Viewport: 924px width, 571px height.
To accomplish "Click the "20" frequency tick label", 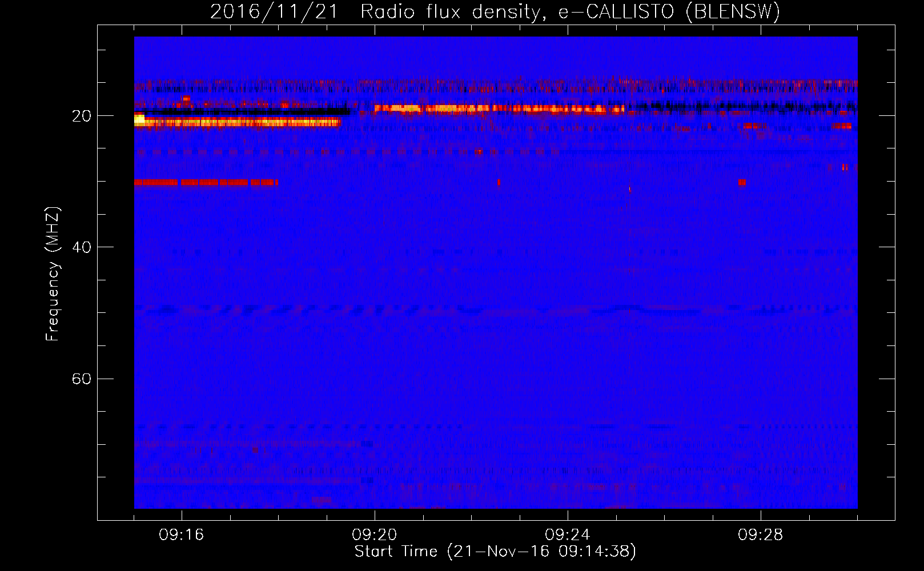I will pyautogui.click(x=82, y=116).
